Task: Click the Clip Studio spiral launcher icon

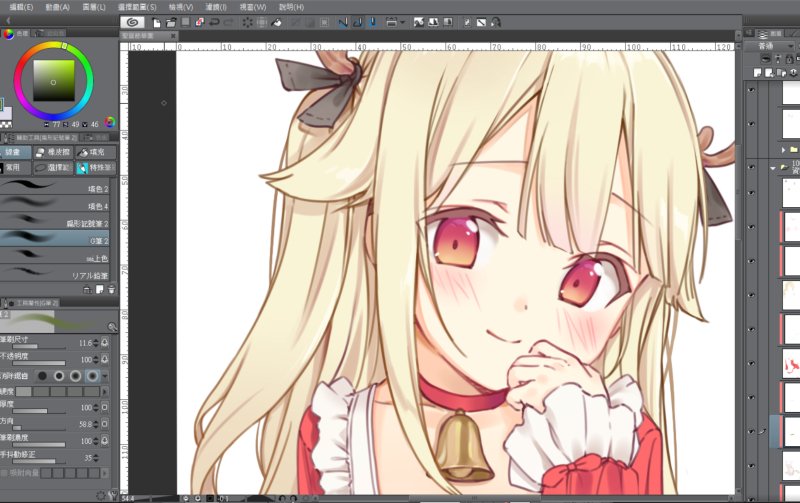Action: (x=131, y=21)
